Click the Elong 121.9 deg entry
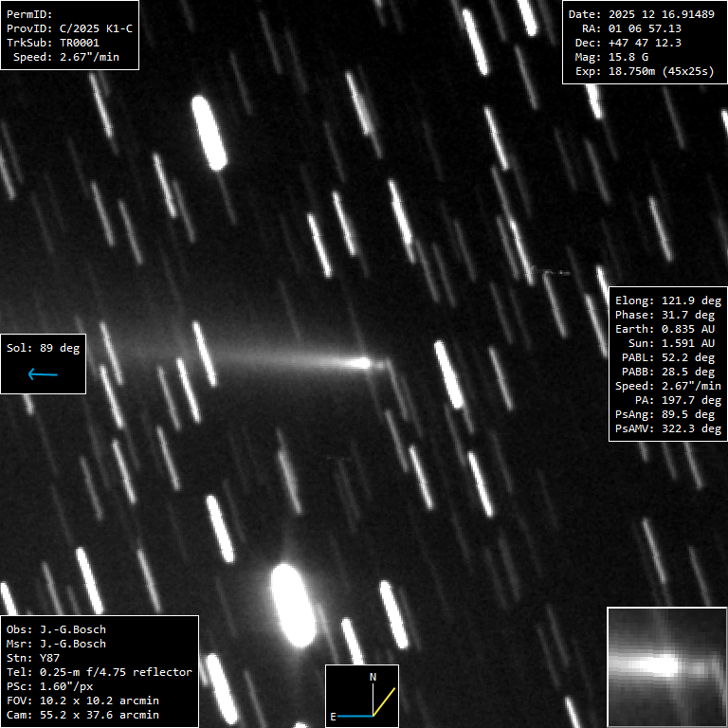Image resolution: width=728 pixels, height=728 pixels. (668, 300)
